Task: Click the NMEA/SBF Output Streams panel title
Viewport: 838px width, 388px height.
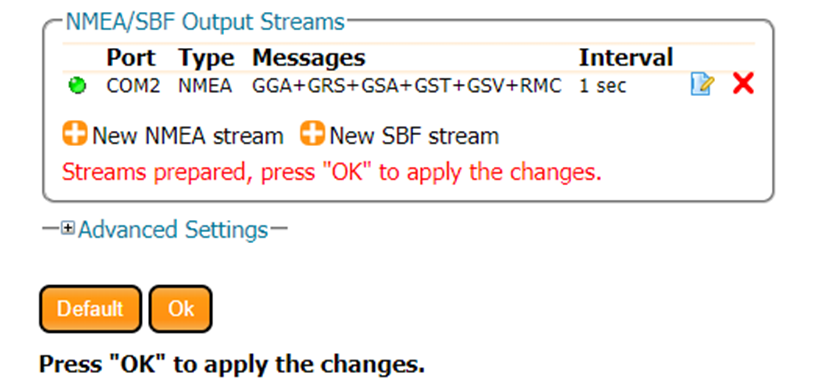Action: 205,22
